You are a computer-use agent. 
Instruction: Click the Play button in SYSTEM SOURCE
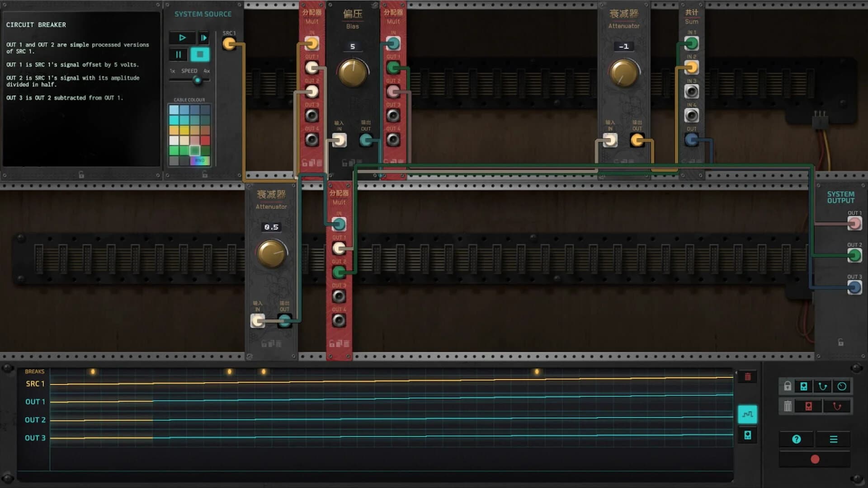click(182, 38)
